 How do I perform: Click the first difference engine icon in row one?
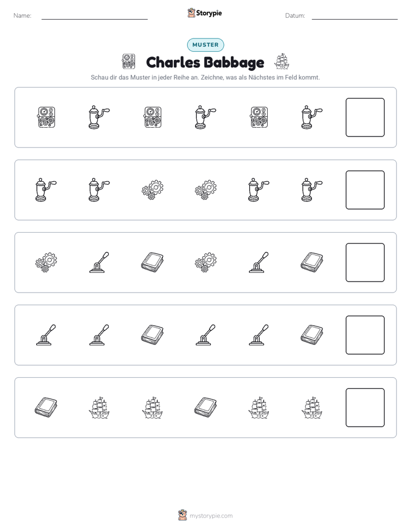(46, 117)
